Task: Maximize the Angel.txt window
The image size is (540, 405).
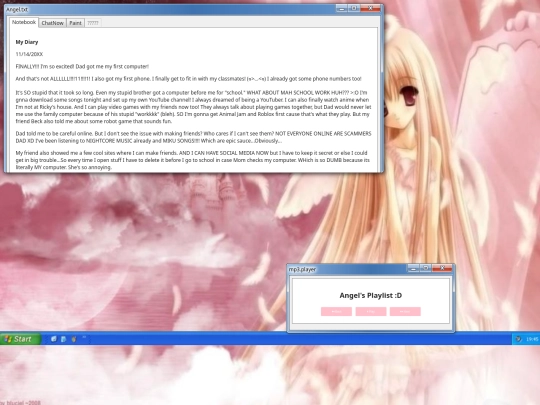Action: 354,8
